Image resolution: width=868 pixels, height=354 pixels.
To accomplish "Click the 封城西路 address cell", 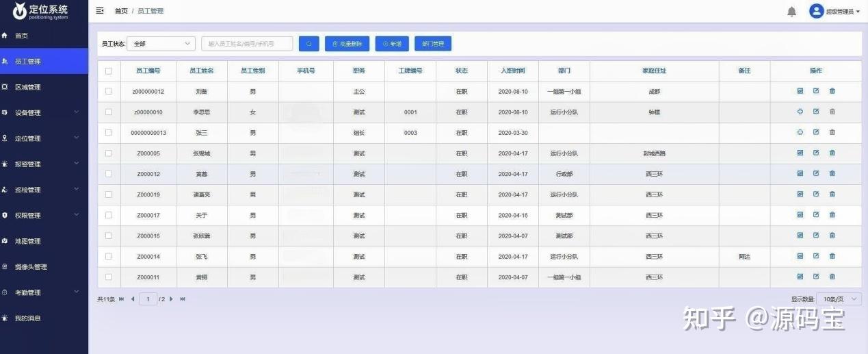I will point(654,153).
